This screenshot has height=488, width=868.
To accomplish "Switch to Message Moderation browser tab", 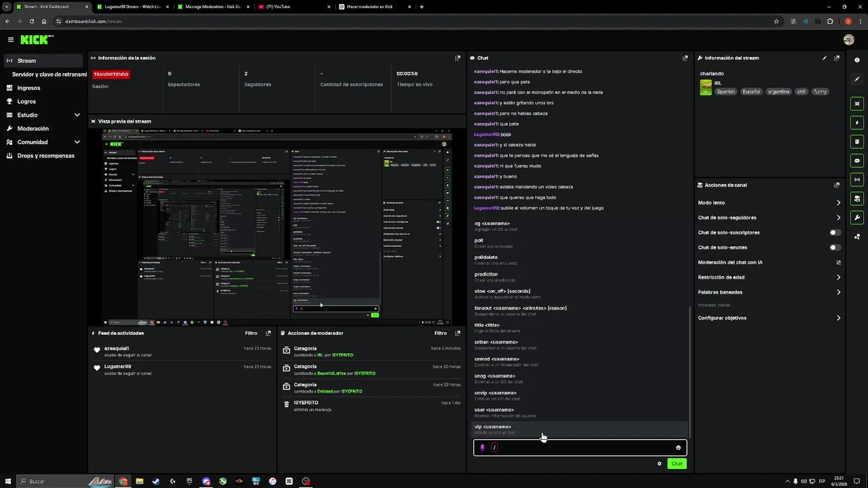I will point(212,7).
